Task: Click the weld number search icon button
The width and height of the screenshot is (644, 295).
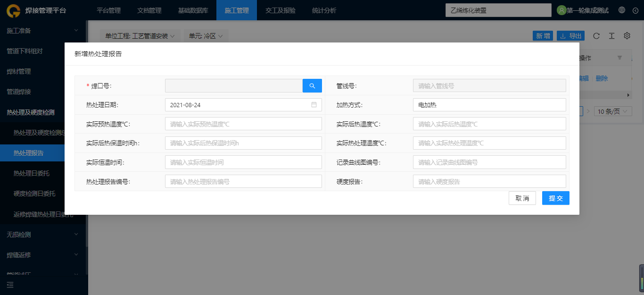Action: (312, 85)
